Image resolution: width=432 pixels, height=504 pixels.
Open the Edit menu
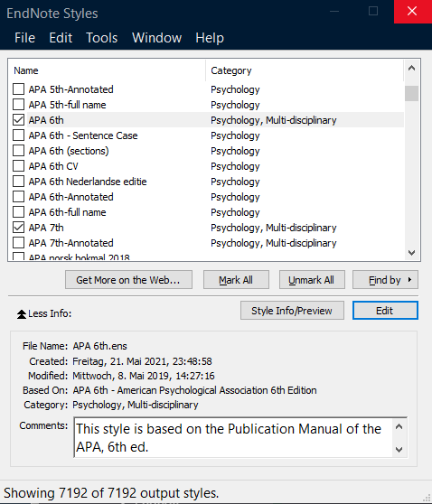pos(61,38)
